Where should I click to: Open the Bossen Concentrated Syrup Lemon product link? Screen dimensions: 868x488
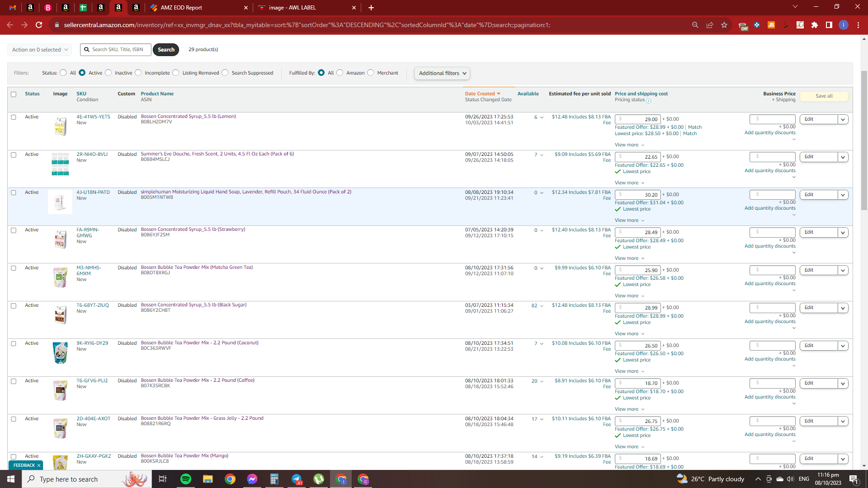point(188,117)
